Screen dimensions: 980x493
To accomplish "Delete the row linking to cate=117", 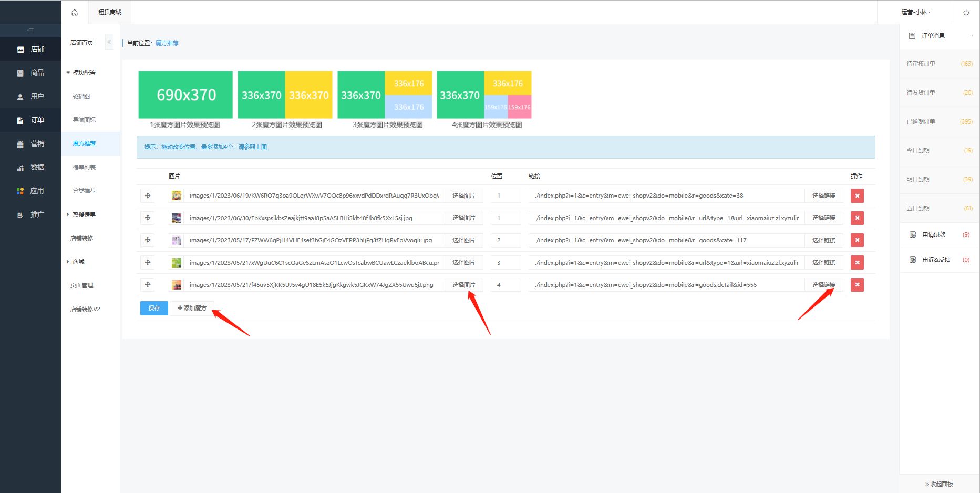I will 857,240.
